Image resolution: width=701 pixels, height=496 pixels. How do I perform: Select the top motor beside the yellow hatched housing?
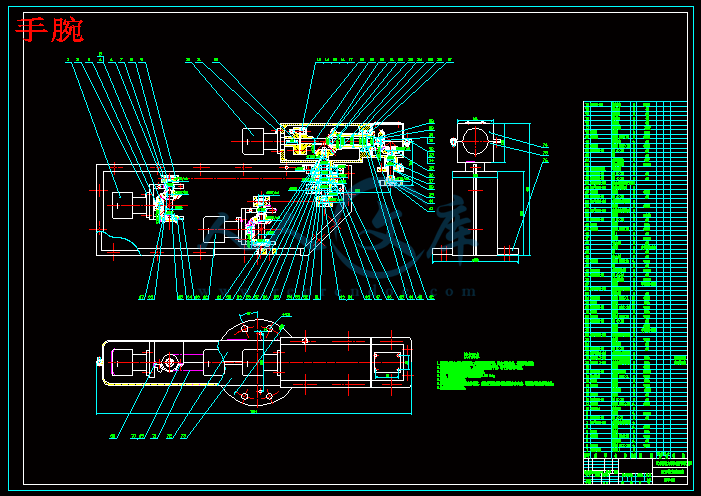tap(253, 141)
